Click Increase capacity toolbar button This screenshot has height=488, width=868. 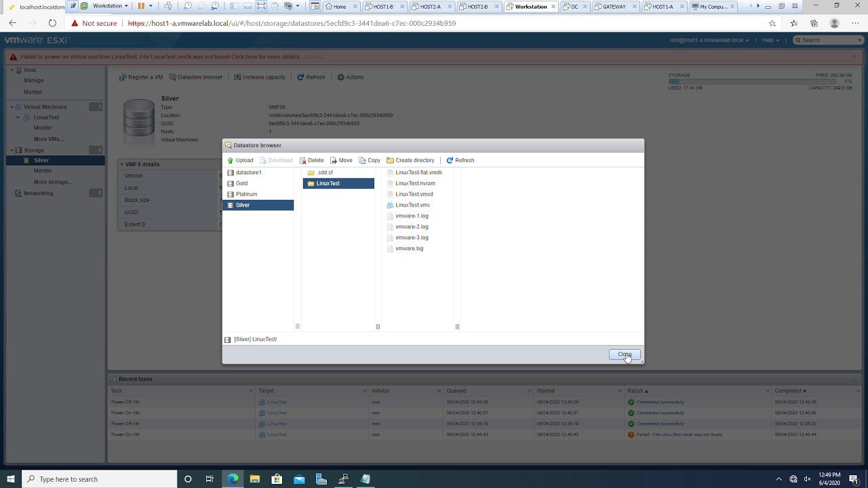pyautogui.click(x=260, y=77)
